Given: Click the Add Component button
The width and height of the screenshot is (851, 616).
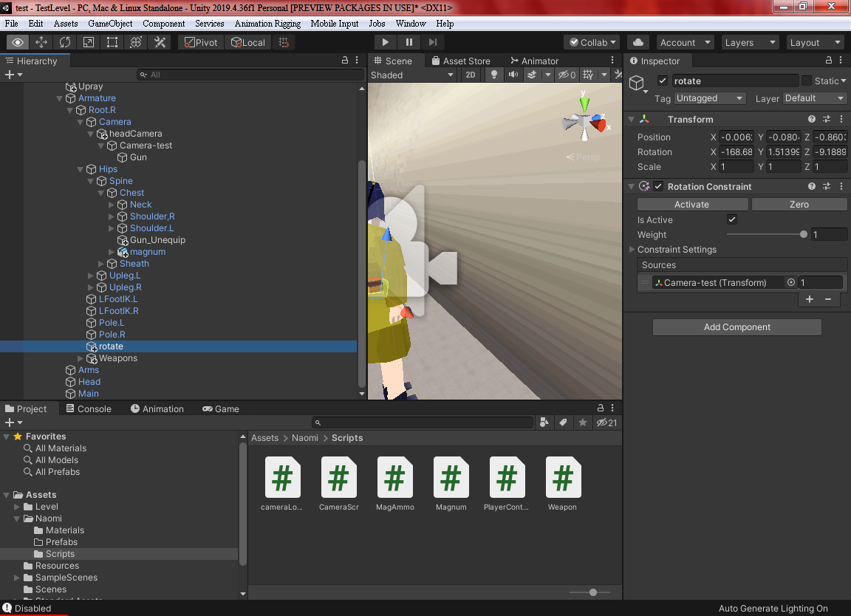Looking at the screenshot, I should tap(736, 327).
